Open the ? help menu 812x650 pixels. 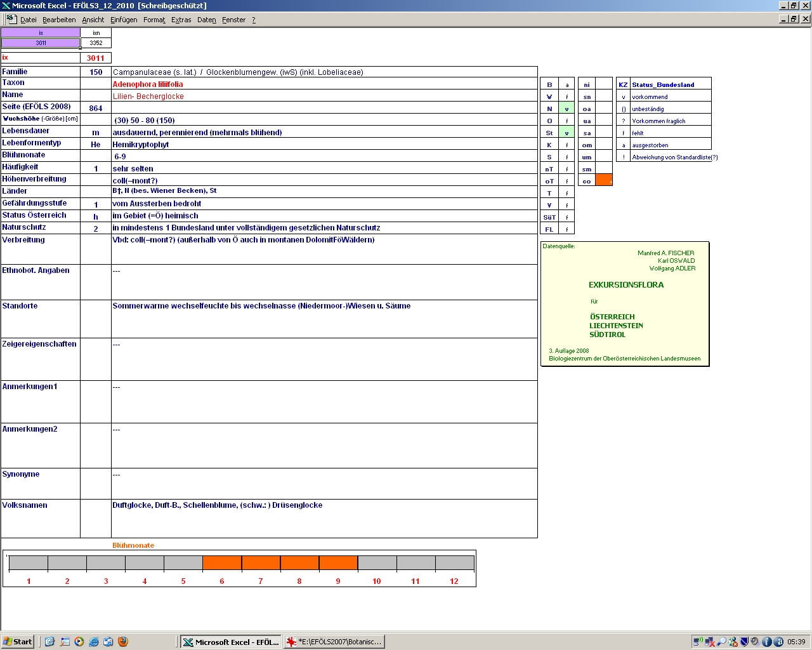coord(254,20)
